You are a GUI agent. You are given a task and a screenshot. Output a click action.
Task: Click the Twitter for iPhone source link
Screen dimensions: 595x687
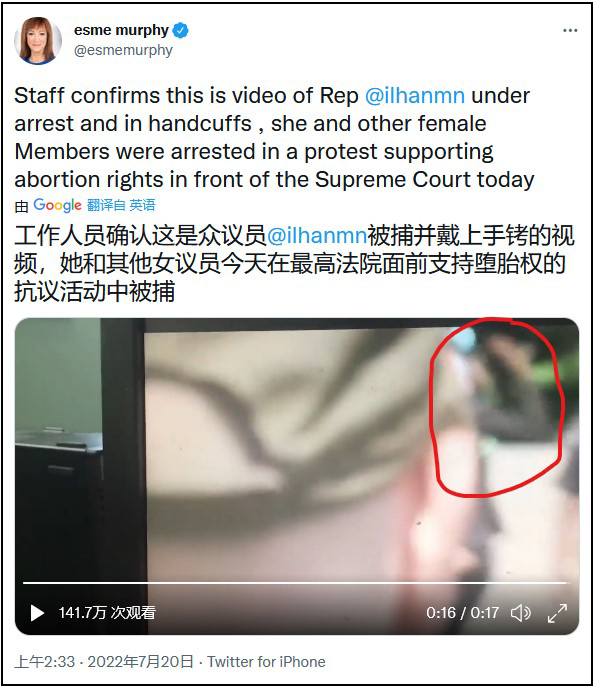(266, 662)
